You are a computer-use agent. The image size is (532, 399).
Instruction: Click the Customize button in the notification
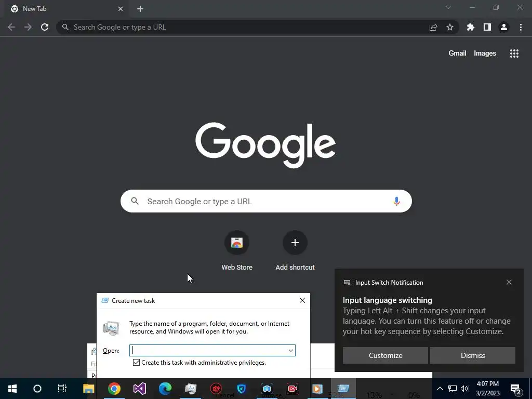pyautogui.click(x=385, y=355)
